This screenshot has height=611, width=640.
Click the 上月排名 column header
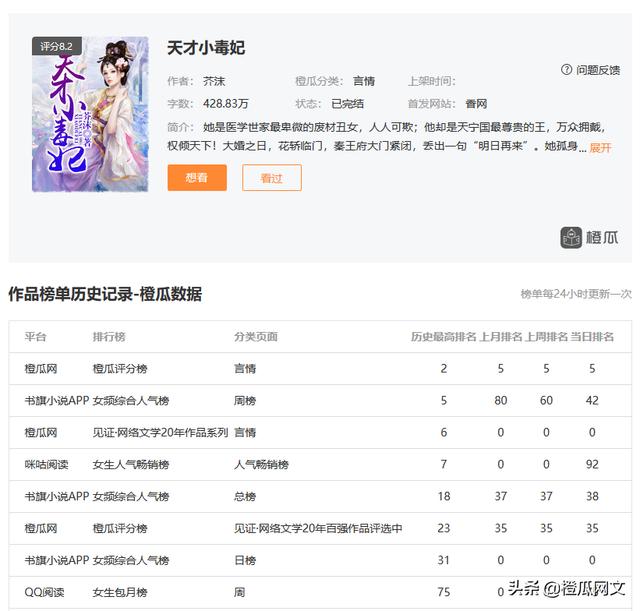(x=501, y=337)
